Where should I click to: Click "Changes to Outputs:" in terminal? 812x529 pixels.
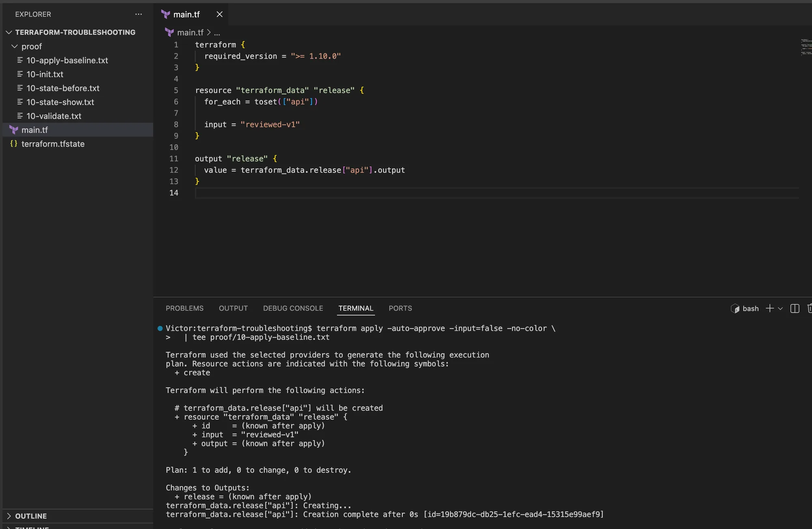[x=207, y=488]
